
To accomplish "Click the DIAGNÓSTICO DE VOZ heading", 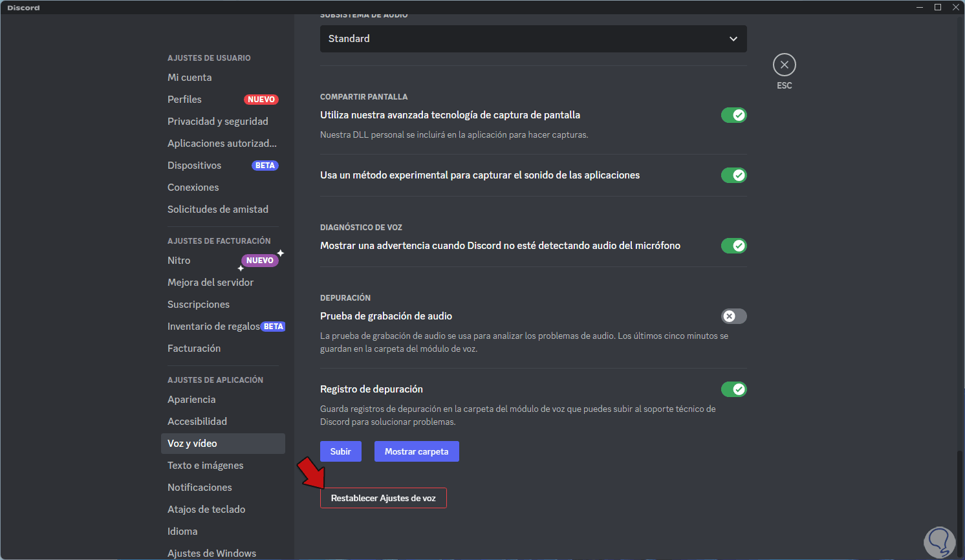I will (x=362, y=228).
